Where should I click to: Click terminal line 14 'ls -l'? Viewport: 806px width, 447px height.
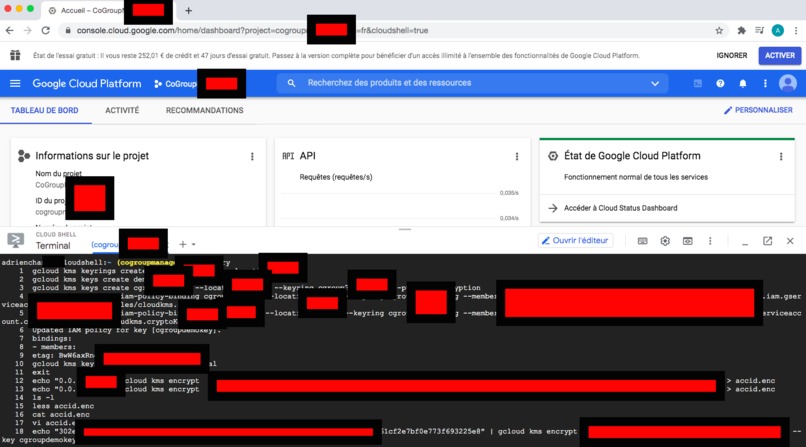coord(43,397)
